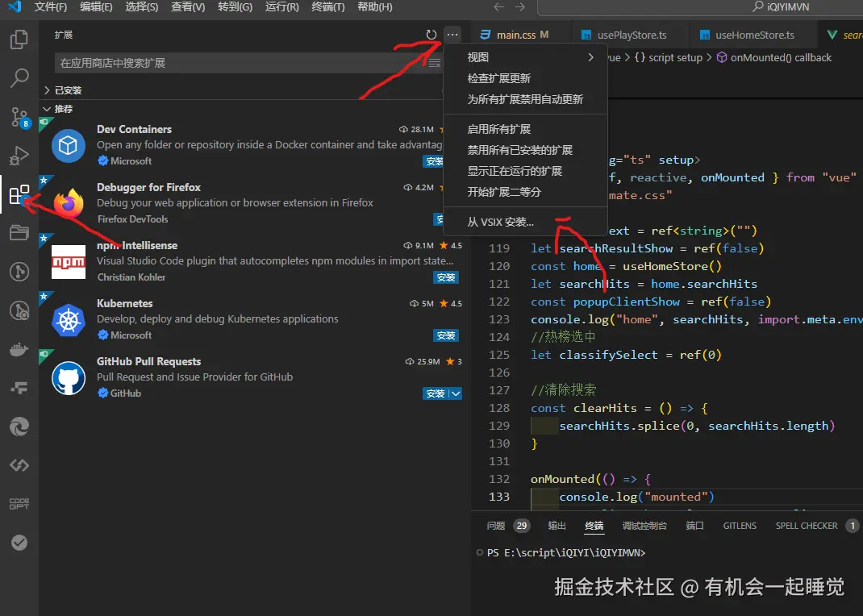Open the Docker whale icon in activity bar
This screenshot has width=863, height=616.
point(19,349)
